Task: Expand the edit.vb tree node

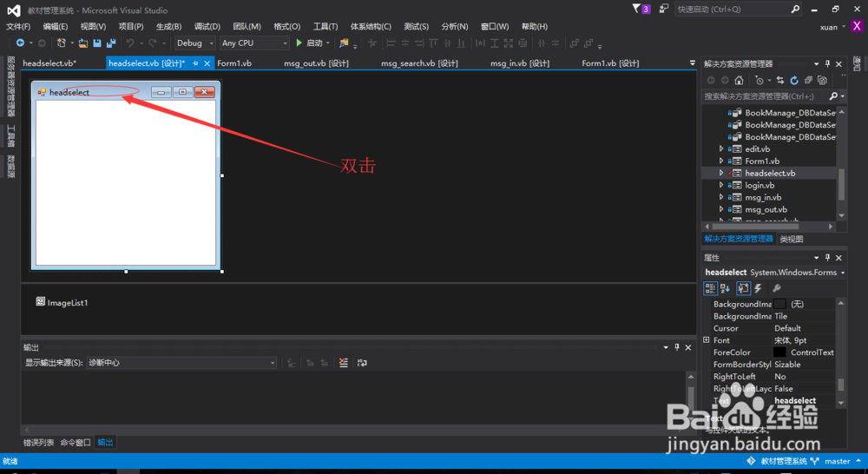Action: tap(720, 148)
